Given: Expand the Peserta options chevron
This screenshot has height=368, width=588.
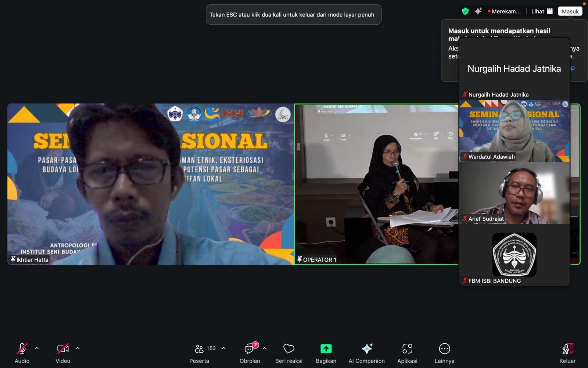Looking at the screenshot, I should (x=223, y=348).
